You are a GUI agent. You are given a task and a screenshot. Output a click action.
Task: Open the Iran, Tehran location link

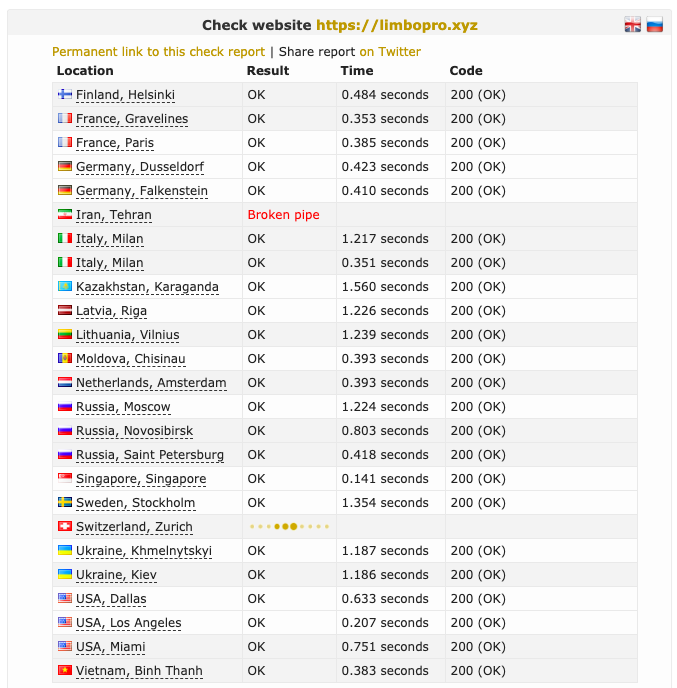(x=114, y=215)
